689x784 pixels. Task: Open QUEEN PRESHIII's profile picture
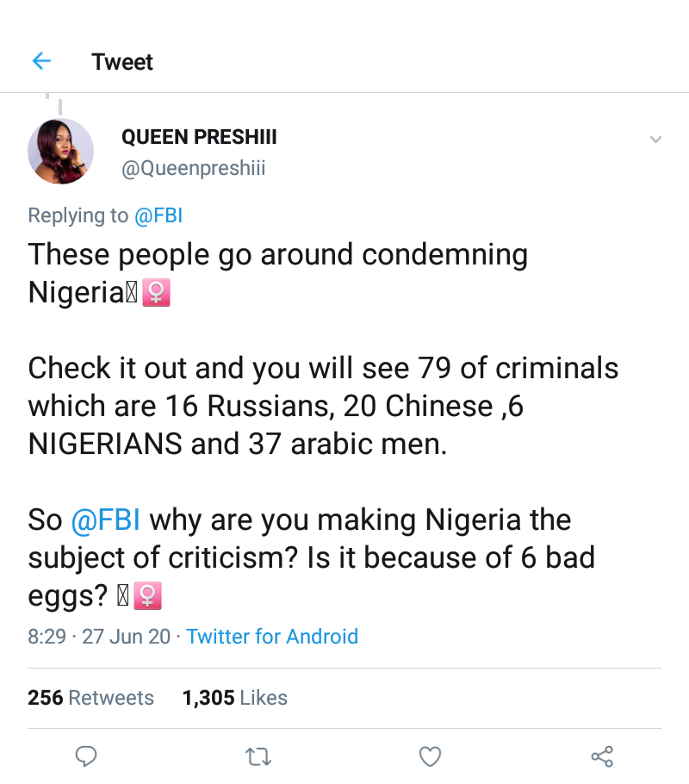pos(60,152)
